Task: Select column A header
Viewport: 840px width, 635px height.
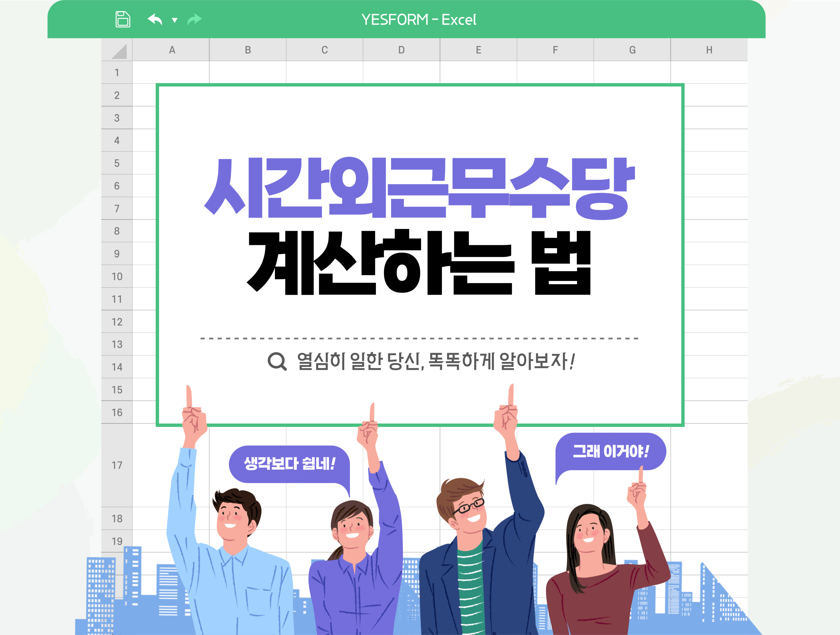Action: (172, 50)
